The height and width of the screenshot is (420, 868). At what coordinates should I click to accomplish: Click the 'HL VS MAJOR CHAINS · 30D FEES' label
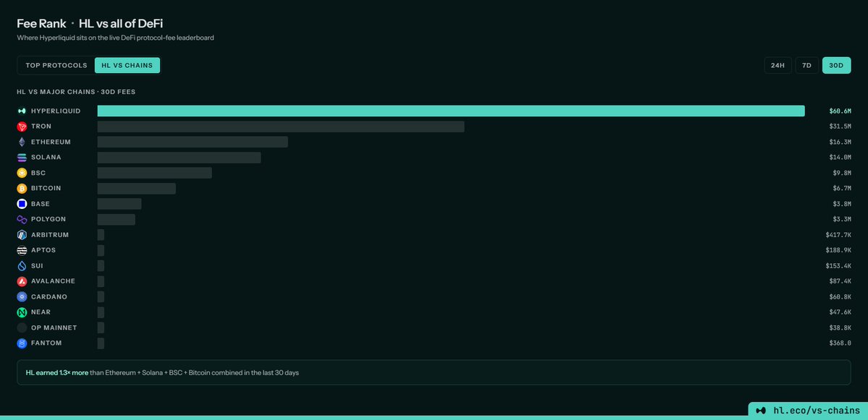point(76,92)
